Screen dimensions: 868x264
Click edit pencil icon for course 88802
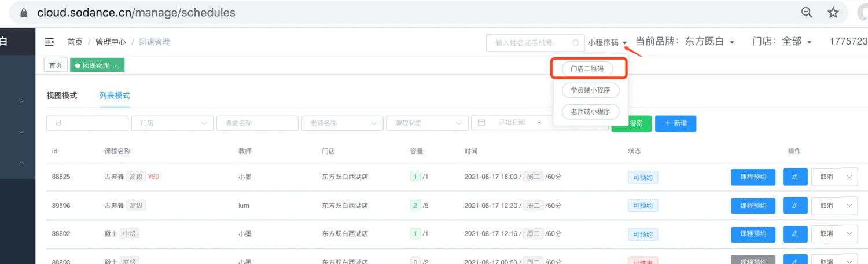(x=795, y=234)
